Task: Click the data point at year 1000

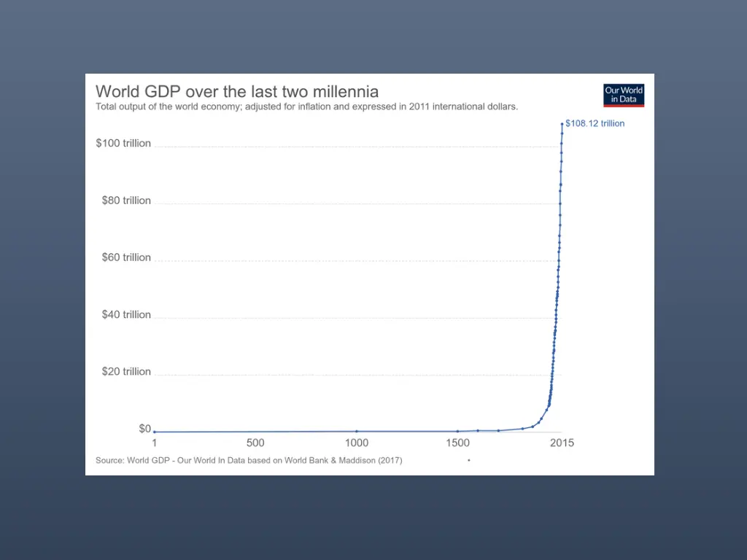Action: click(357, 432)
